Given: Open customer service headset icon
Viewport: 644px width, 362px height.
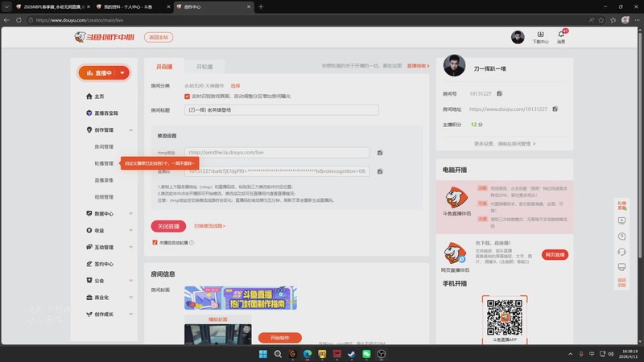Looking at the screenshot, I should (x=621, y=252).
